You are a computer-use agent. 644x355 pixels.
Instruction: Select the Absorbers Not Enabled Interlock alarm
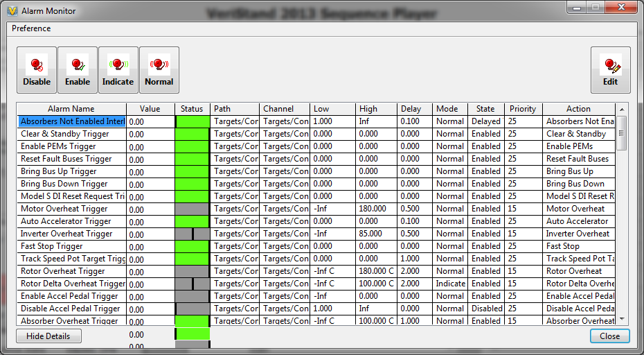point(72,121)
